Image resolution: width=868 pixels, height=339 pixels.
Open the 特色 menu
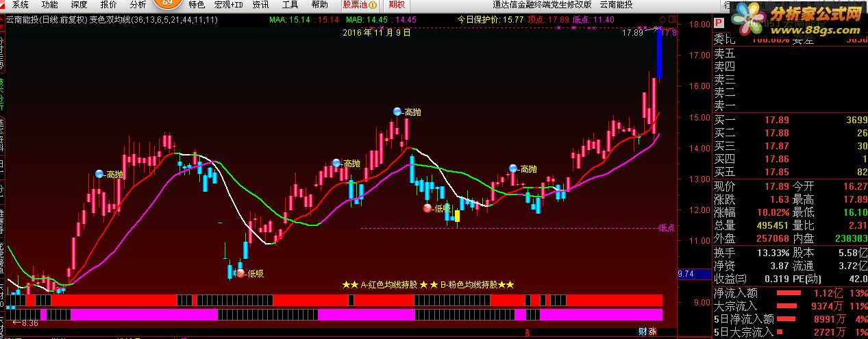coord(197,5)
